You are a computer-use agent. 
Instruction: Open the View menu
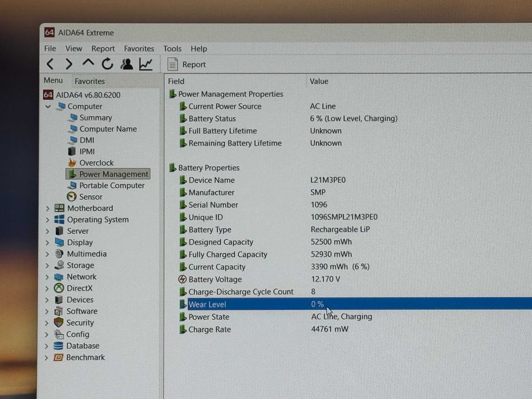coord(74,48)
